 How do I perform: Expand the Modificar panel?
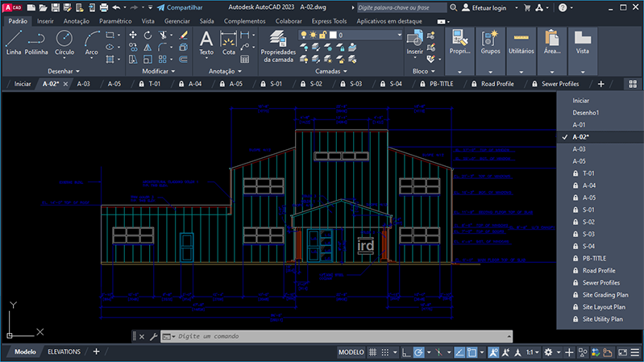(159, 71)
